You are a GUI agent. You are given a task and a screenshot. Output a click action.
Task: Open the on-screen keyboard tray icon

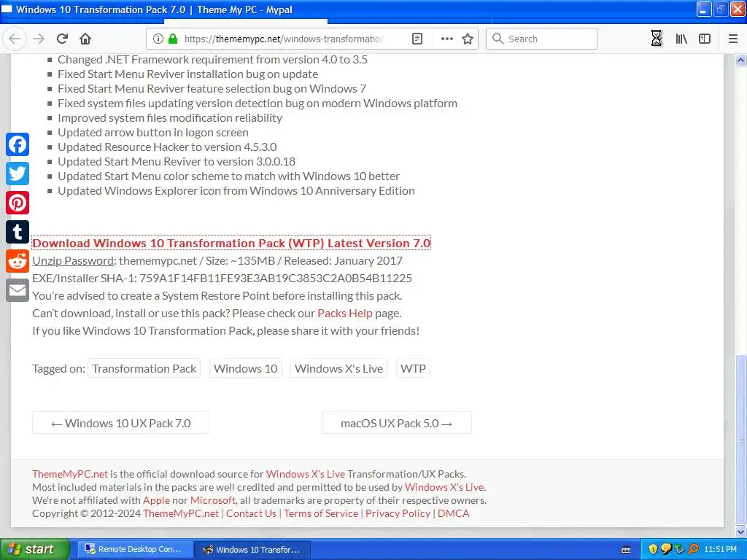click(x=626, y=550)
